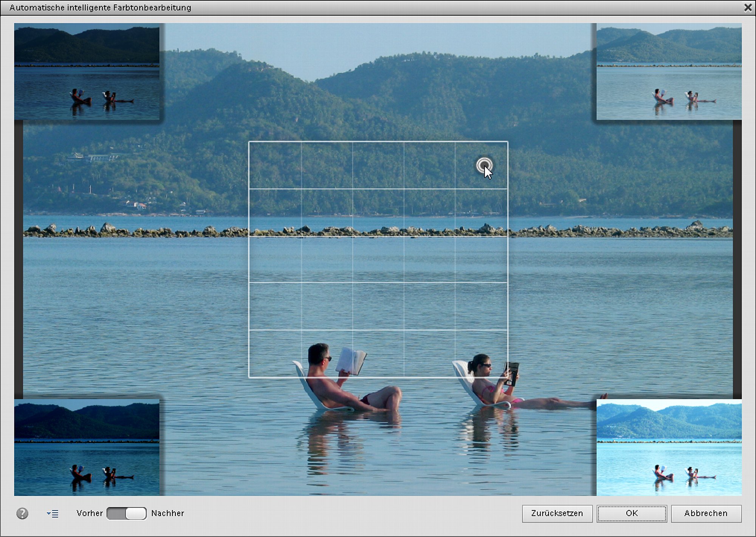The image size is (756, 537).
Task: Select the high-contrast bottom-left preview thumbnail
Action: pyautogui.click(x=87, y=447)
